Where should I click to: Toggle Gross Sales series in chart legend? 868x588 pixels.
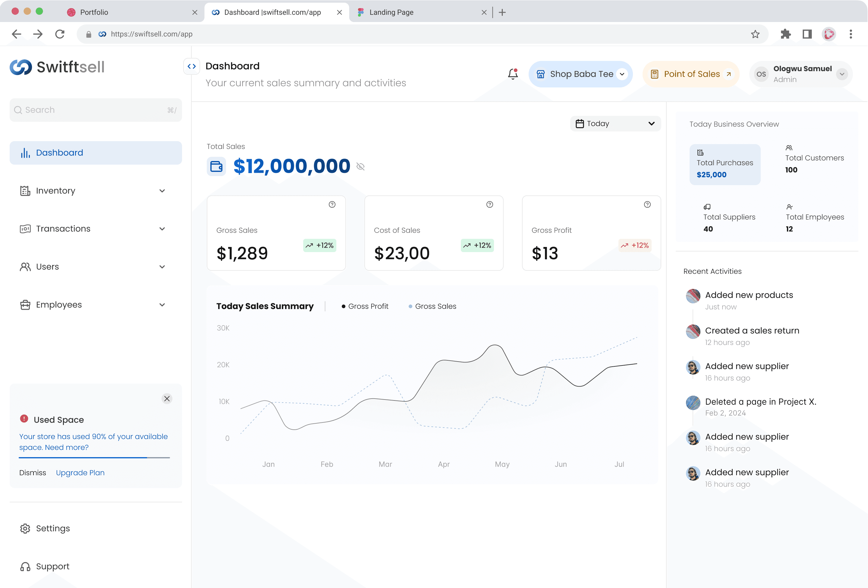(x=432, y=306)
